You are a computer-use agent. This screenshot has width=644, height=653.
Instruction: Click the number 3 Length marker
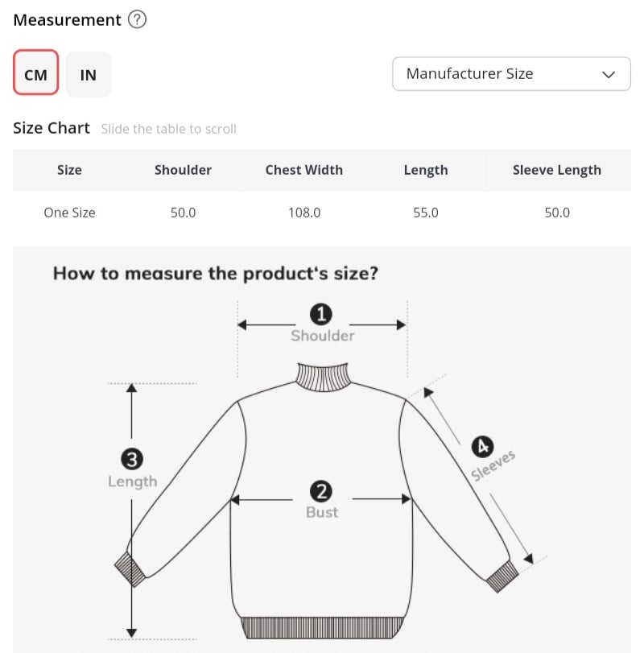(x=132, y=460)
